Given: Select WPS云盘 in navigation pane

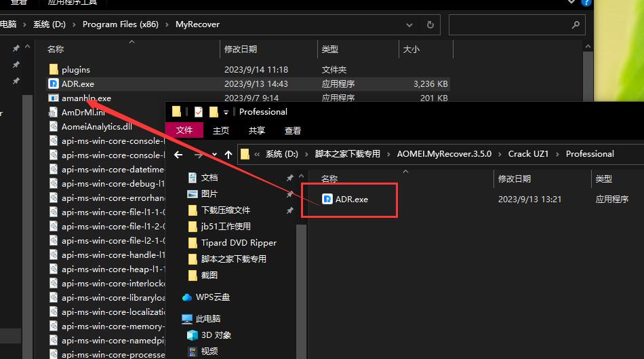Looking at the screenshot, I should [x=206, y=297].
